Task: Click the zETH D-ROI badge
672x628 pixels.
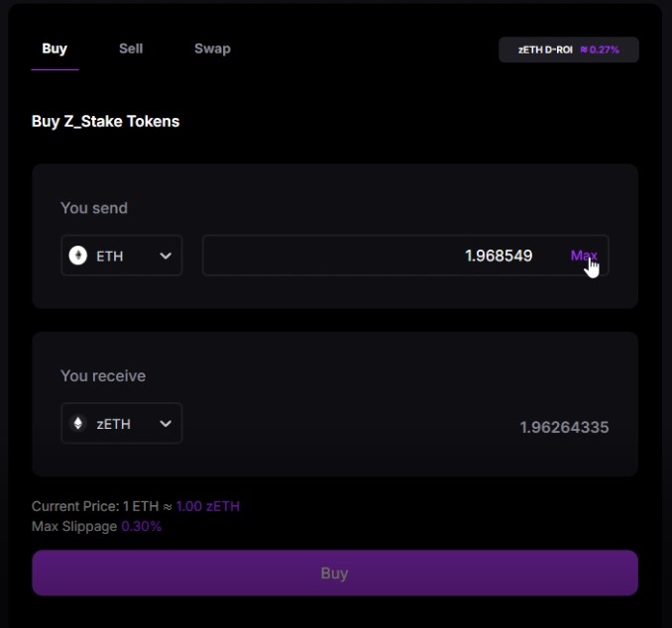Action: click(x=569, y=50)
